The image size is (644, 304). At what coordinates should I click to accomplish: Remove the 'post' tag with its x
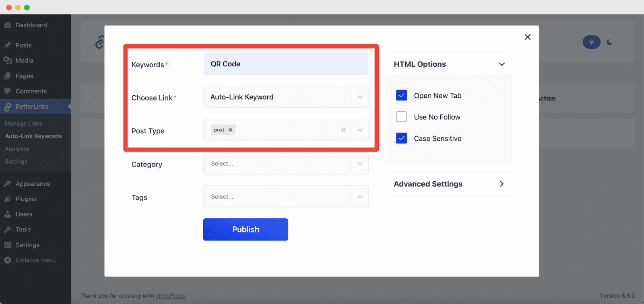point(230,130)
